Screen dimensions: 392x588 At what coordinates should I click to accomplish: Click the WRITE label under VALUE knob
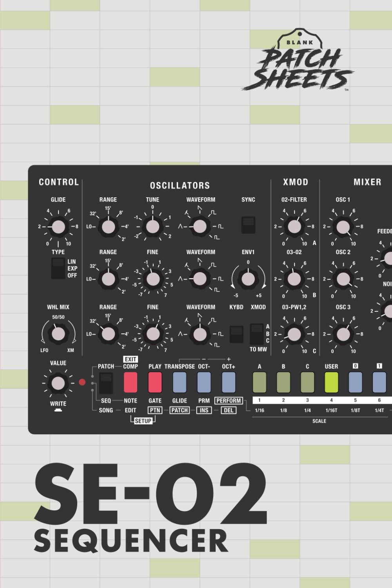click(x=58, y=404)
